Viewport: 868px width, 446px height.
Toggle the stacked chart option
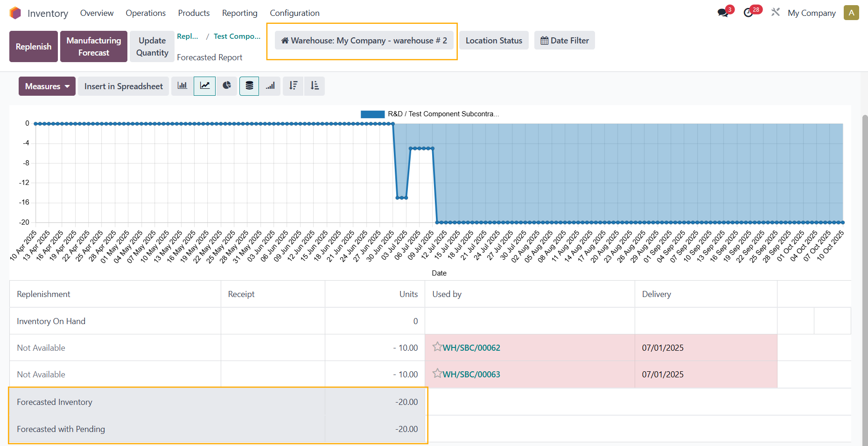click(x=249, y=86)
